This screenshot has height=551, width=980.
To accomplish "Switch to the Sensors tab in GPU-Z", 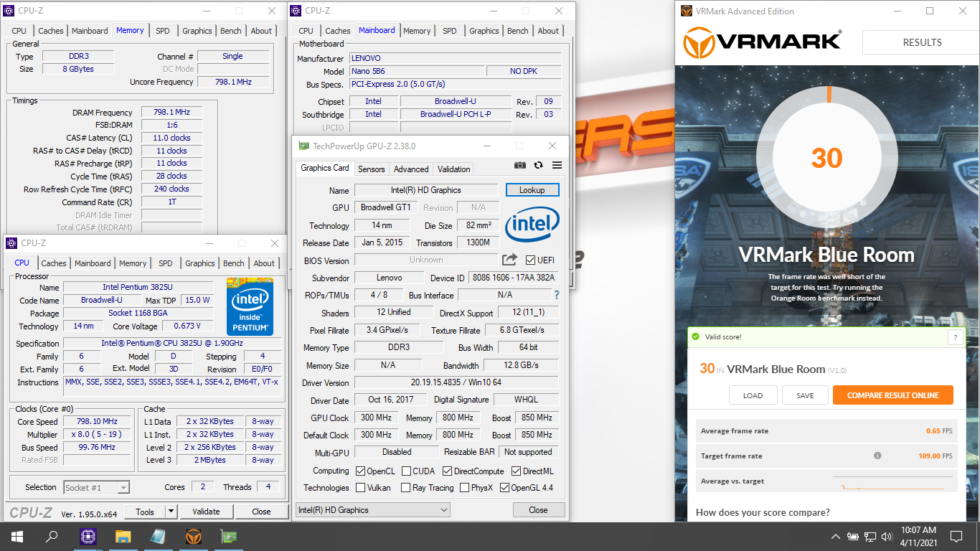I will pos(372,169).
